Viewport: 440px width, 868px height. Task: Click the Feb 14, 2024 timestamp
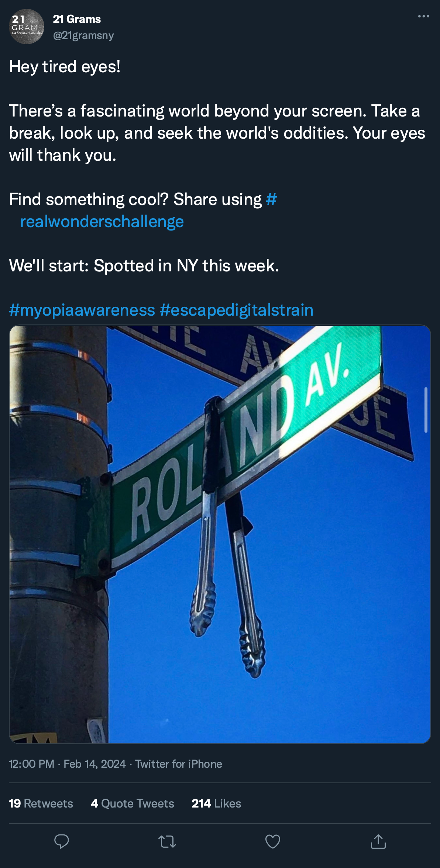[94, 764]
